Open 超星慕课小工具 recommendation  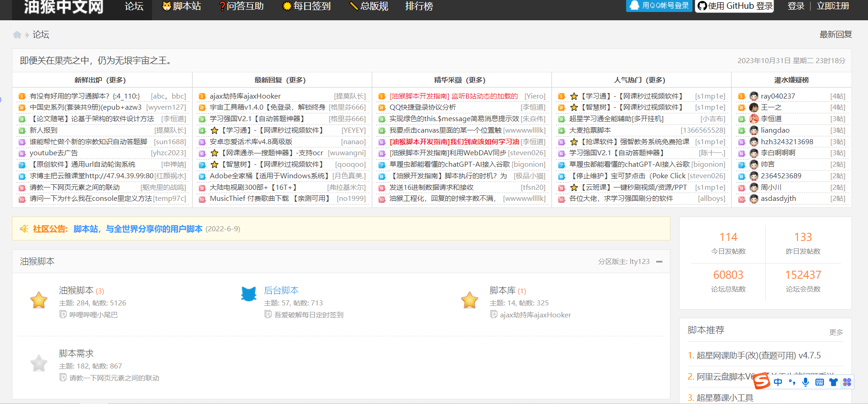point(725,398)
